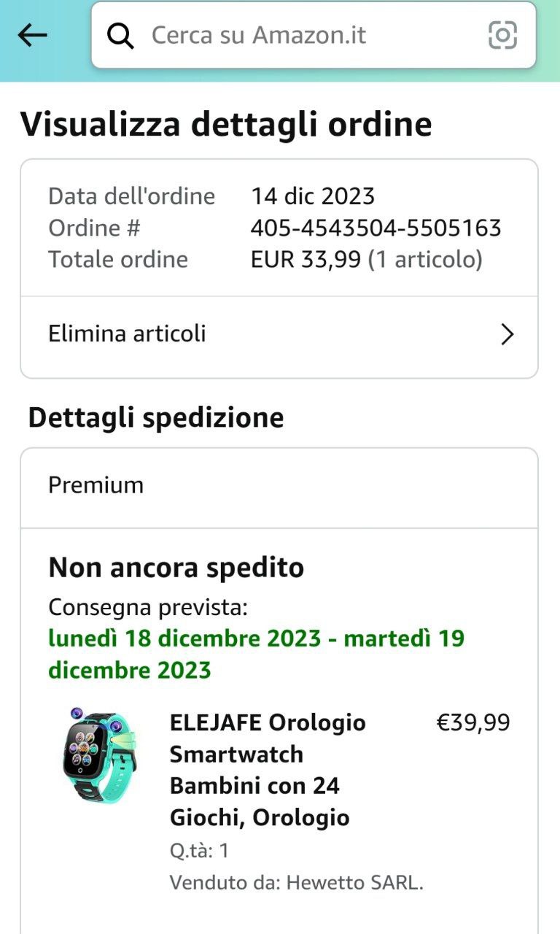Screen dimensions: 560x934
Task: Click the Hewetto SARL seller name
Action: click(x=354, y=882)
